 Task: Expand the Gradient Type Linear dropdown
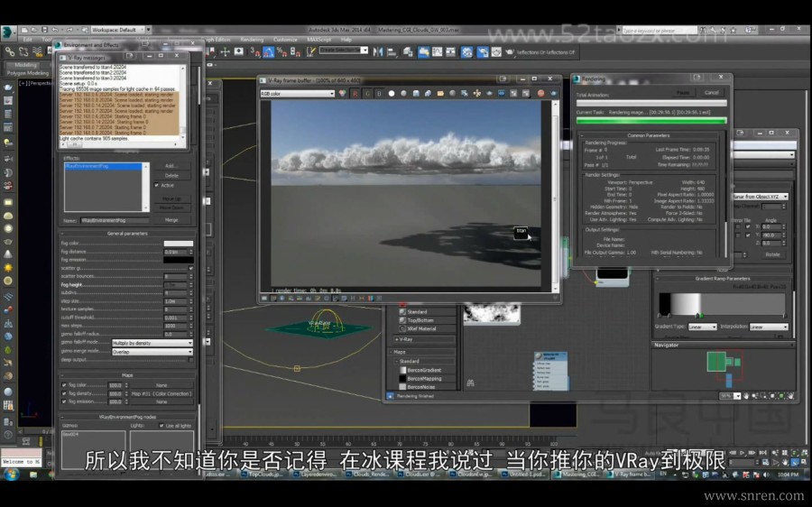point(702,327)
